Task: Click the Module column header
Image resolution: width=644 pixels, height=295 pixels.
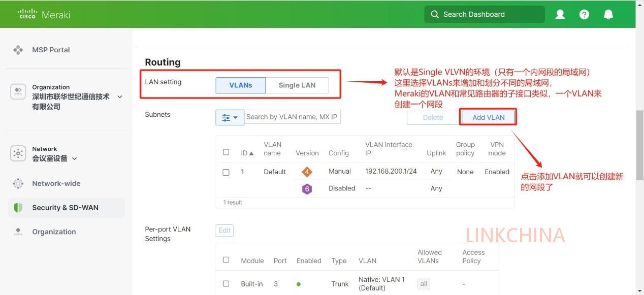Action: 252,260
